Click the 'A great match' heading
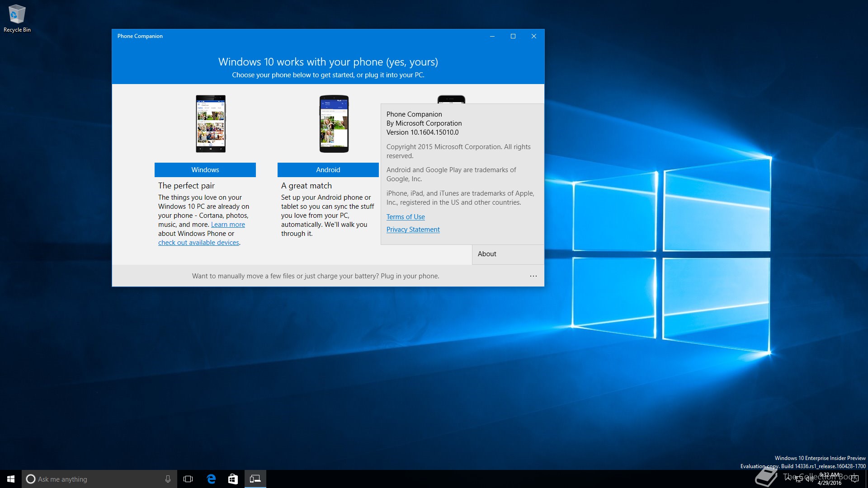This screenshot has height=488, width=868. pyautogui.click(x=307, y=186)
